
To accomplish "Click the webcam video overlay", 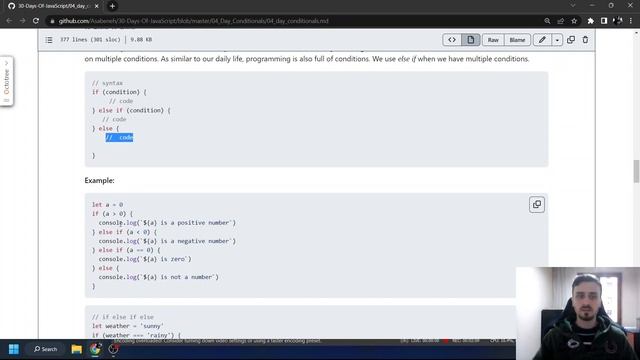I will pos(578,313).
